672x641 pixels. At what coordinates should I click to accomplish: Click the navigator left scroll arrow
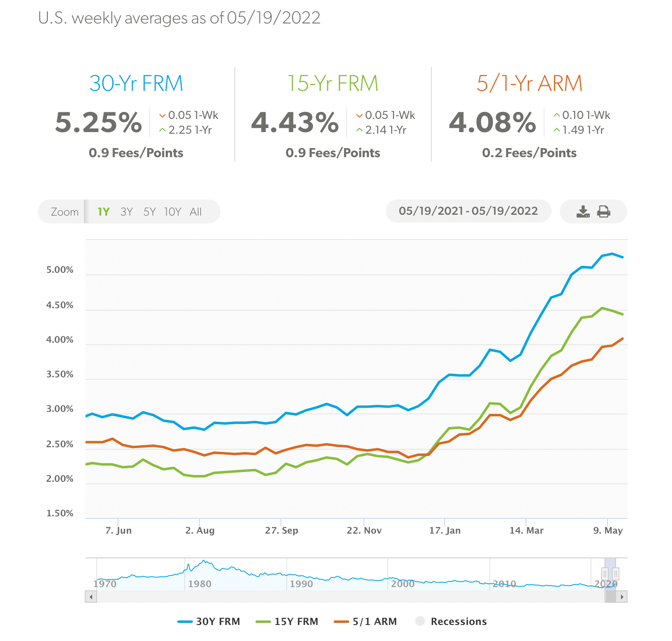point(91,597)
